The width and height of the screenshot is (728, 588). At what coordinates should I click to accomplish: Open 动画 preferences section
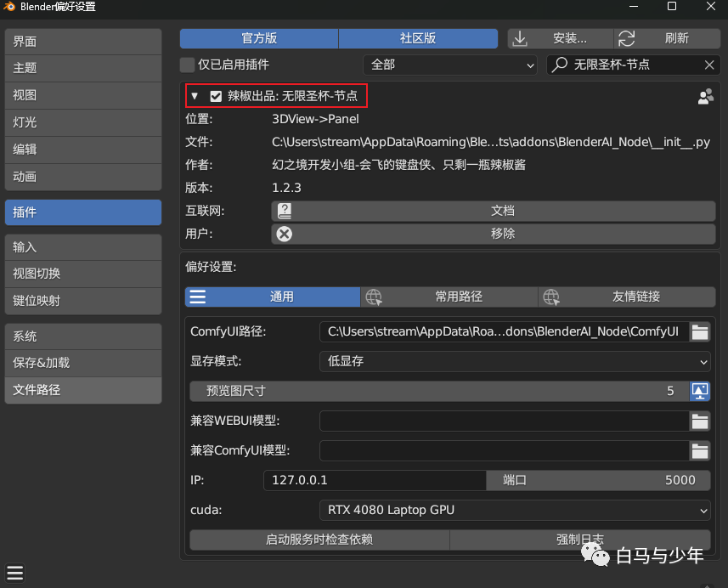pos(83,177)
